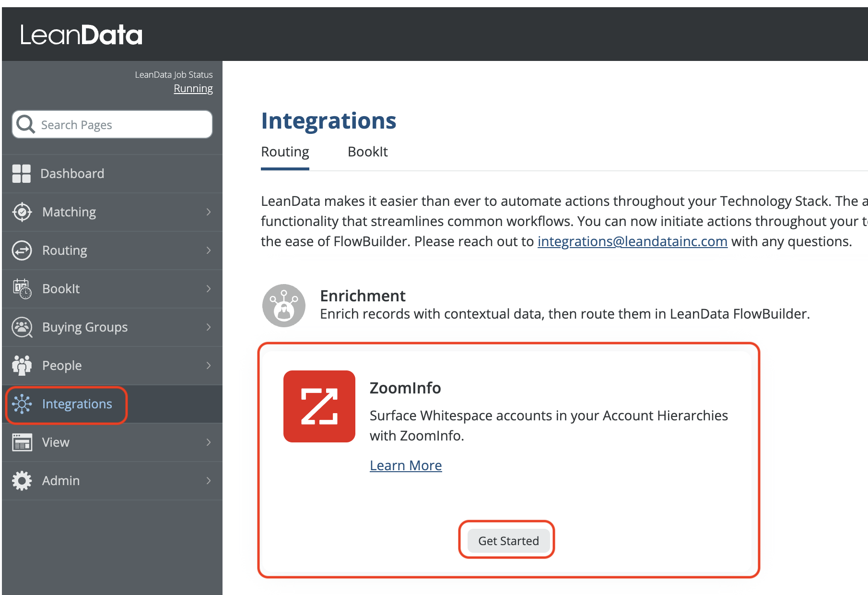Screen dimensions: 868x595
Task: Click the BookIt calendar icon
Action: (22, 289)
